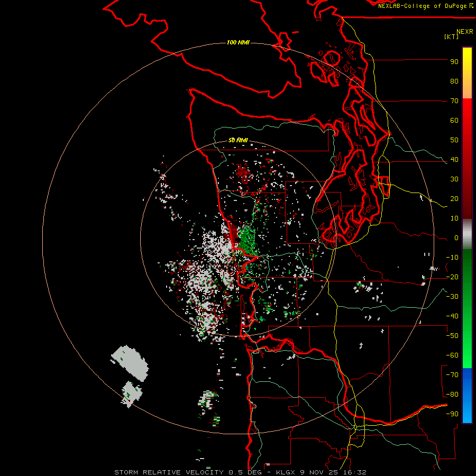
Task: Click the positive 60 scale label
Action: click(454, 121)
